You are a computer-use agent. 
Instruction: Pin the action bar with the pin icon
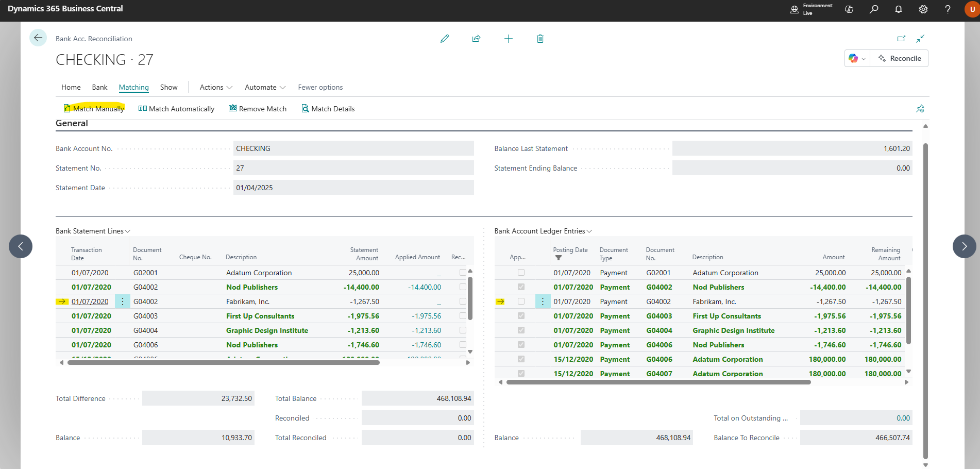[x=920, y=109]
